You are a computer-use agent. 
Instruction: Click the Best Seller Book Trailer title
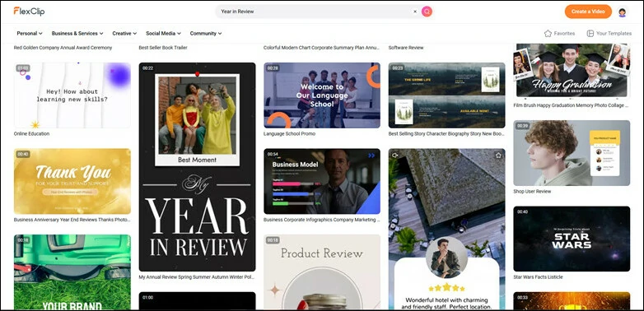pyautogui.click(x=163, y=48)
